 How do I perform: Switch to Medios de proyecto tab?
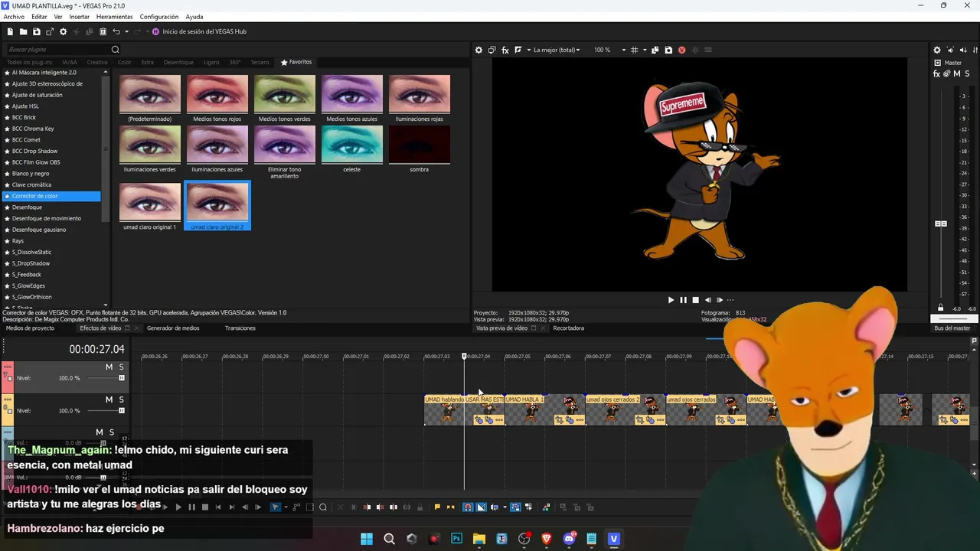coord(31,328)
